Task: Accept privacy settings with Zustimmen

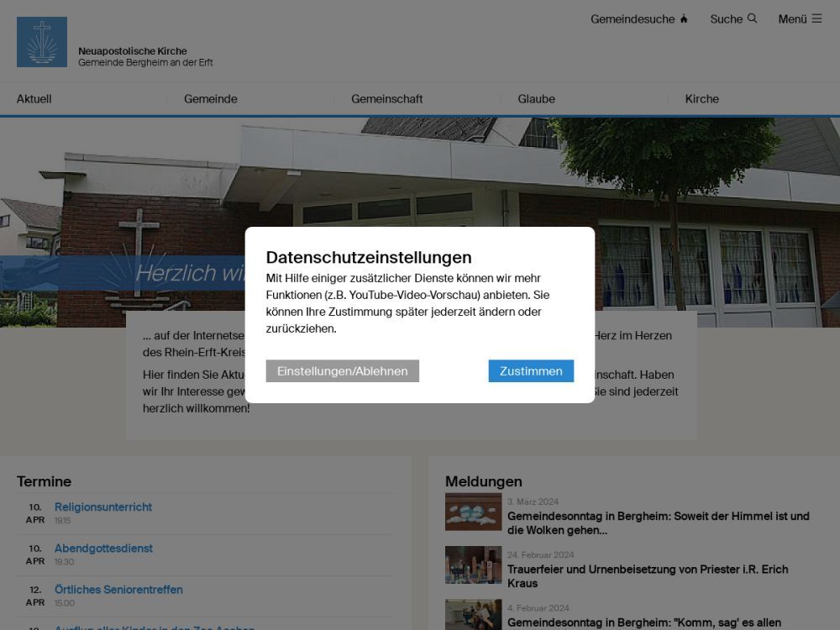Action: pyautogui.click(x=531, y=371)
